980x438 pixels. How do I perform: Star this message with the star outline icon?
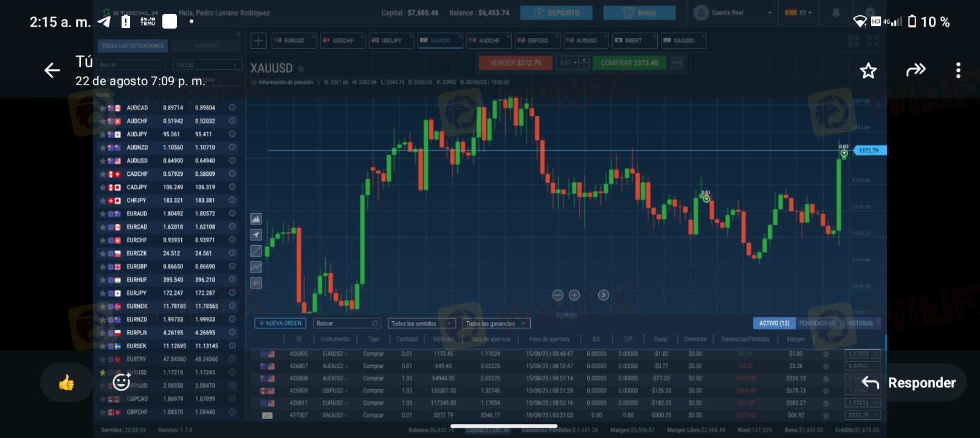coord(868,71)
